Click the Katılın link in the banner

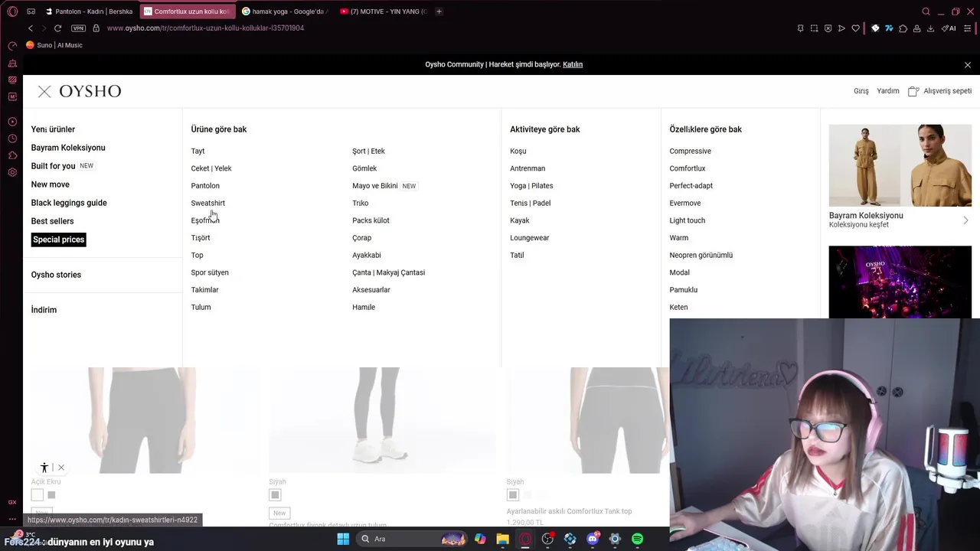[x=573, y=65]
